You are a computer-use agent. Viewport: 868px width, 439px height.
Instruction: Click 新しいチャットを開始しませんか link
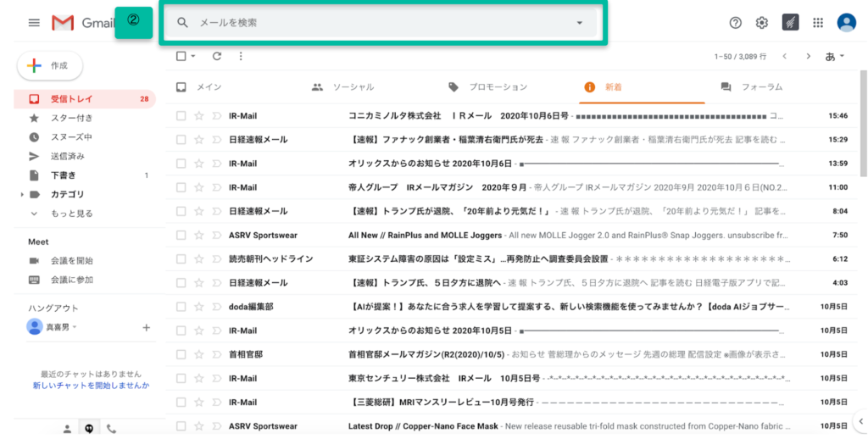tap(91, 386)
